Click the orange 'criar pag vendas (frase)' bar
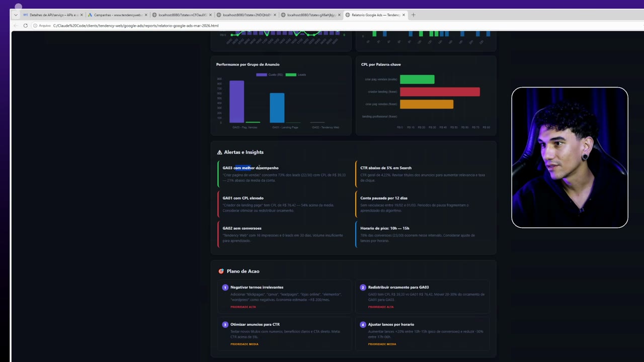This screenshot has width=644, height=362. point(427,104)
